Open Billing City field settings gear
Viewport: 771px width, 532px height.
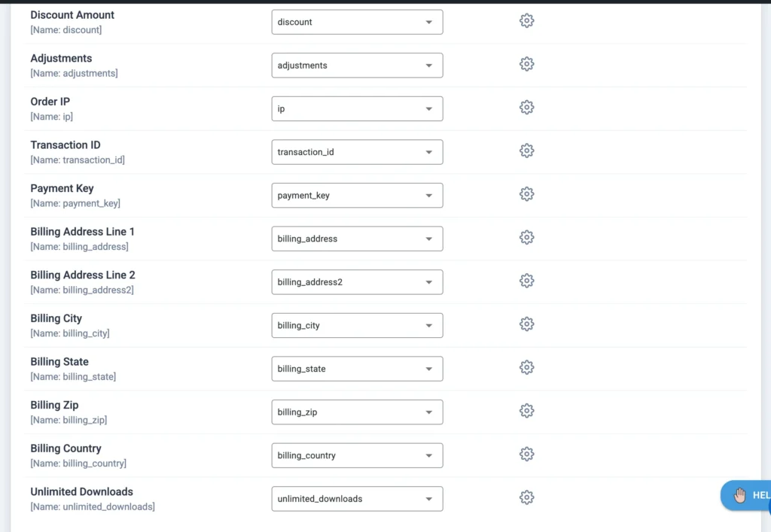tap(526, 324)
